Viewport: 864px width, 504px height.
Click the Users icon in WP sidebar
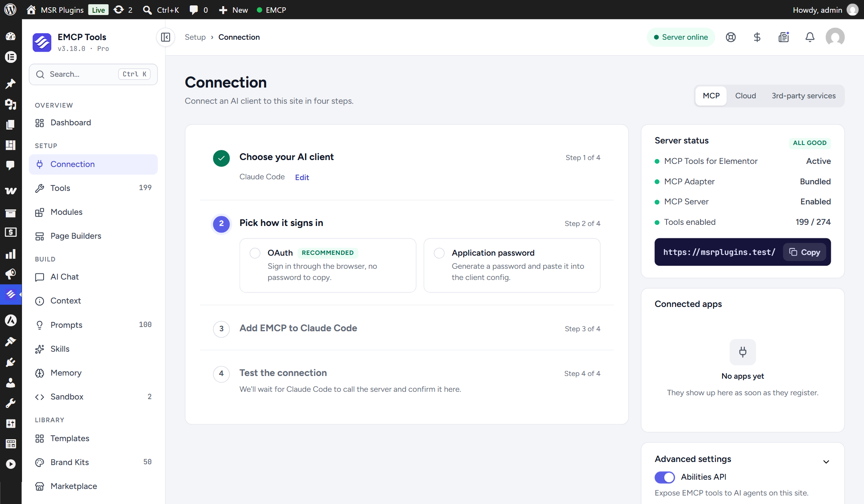10,383
